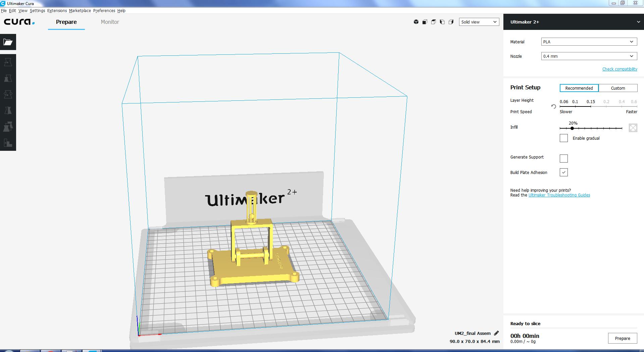Open the Settings menu

click(37, 11)
